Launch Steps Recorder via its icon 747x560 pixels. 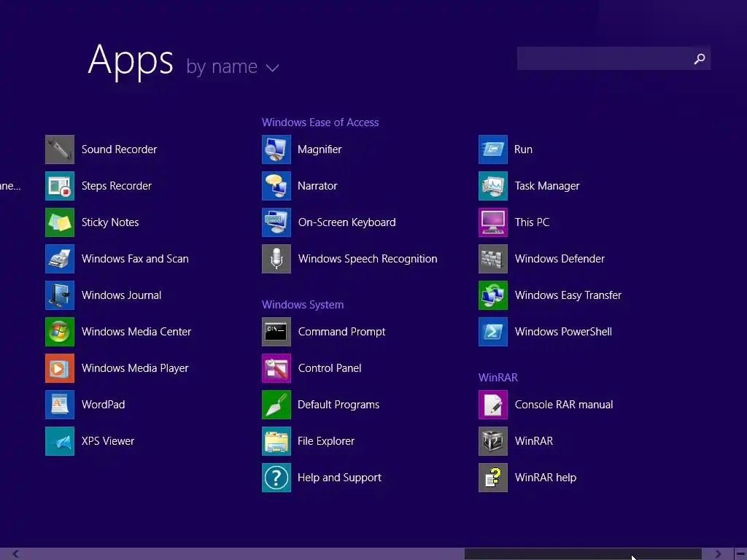60,186
